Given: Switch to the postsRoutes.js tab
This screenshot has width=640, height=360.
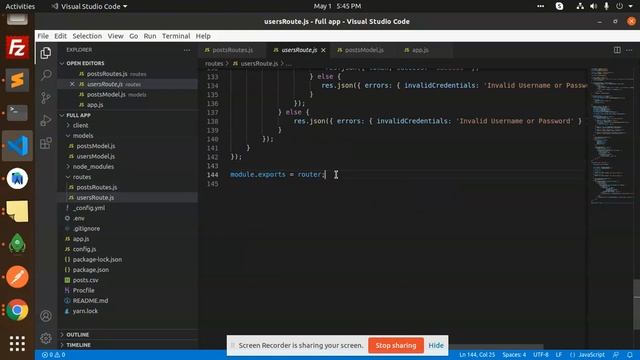Looking at the screenshot, I should [x=232, y=50].
